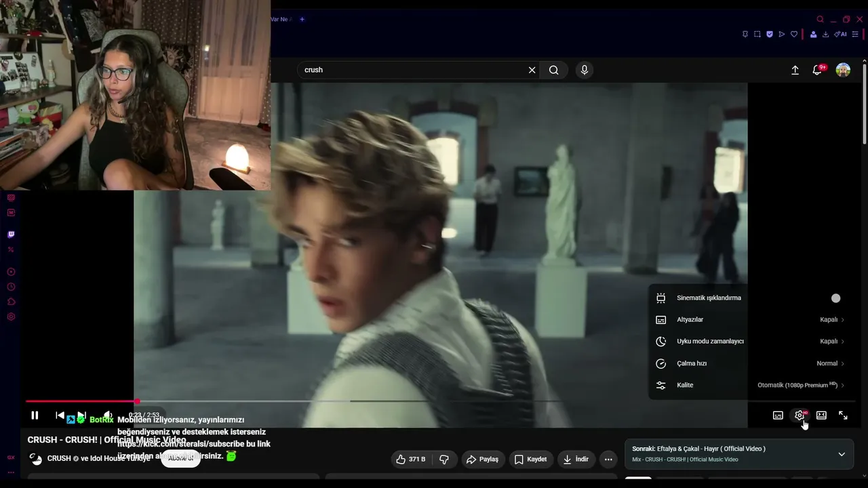Open the Kalite quality menu

coord(750,385)
